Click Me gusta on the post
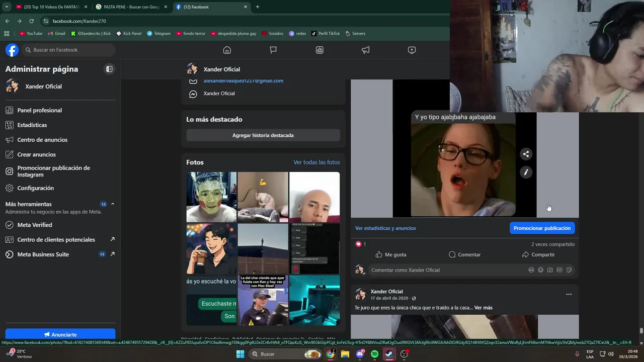This screenshot has height=362, width=644. [391, 254]
